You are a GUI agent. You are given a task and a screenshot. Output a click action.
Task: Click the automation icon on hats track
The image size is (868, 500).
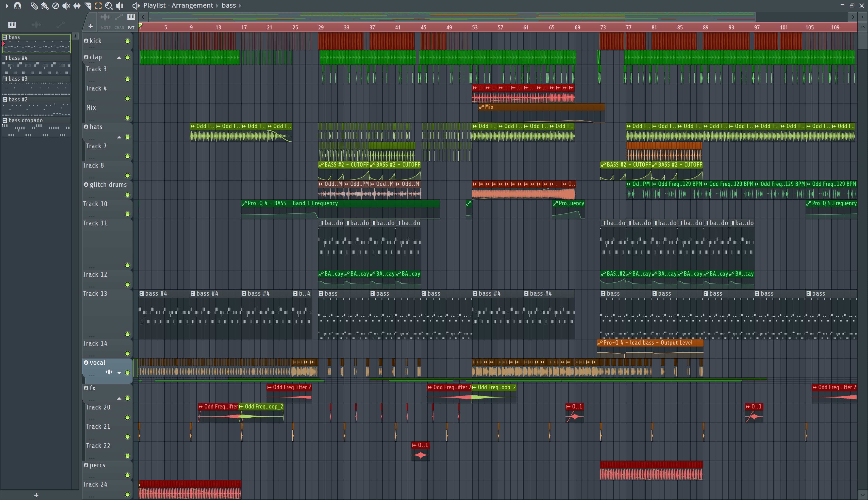point(86,127)
